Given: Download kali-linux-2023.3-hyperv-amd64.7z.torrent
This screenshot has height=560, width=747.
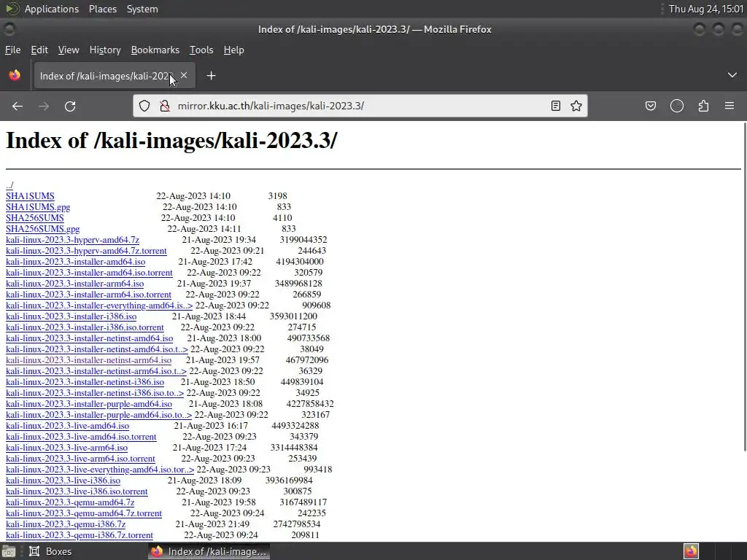Looking at the screenshot, I should coord(86,251).
